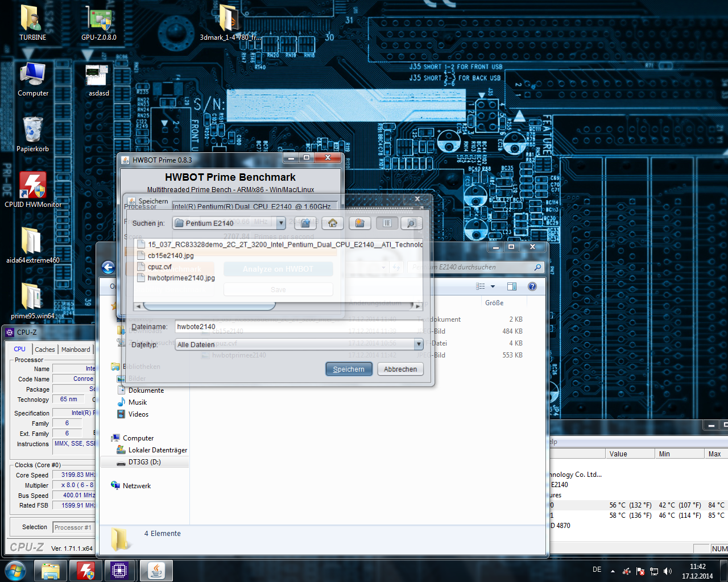Select Musik in Explorer sidebar
Screen dimensions: 728x582
pos(138,402)
